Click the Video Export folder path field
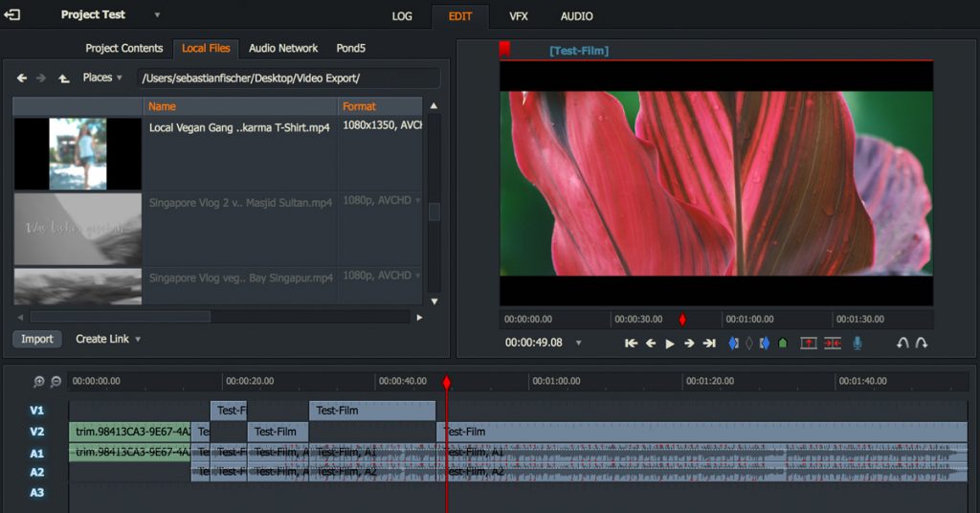 pos(288,78)
